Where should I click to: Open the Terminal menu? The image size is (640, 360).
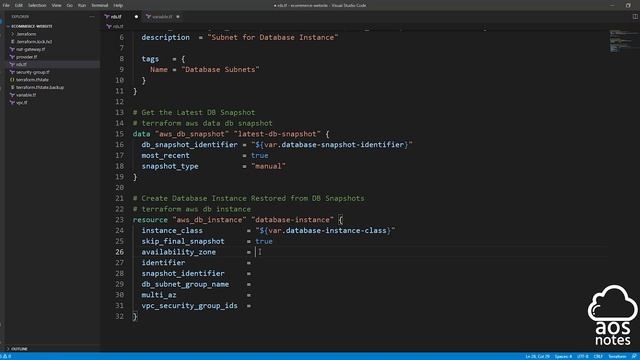coord(100,5)
